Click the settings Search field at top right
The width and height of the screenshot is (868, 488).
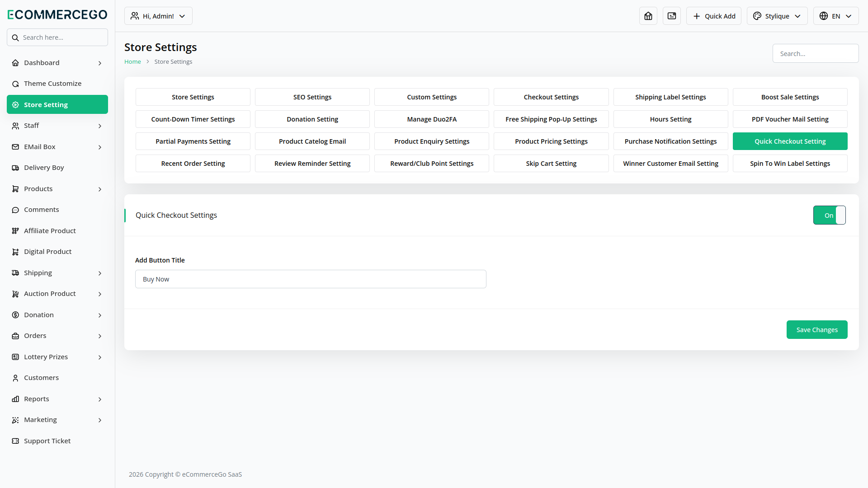(816, 53)
